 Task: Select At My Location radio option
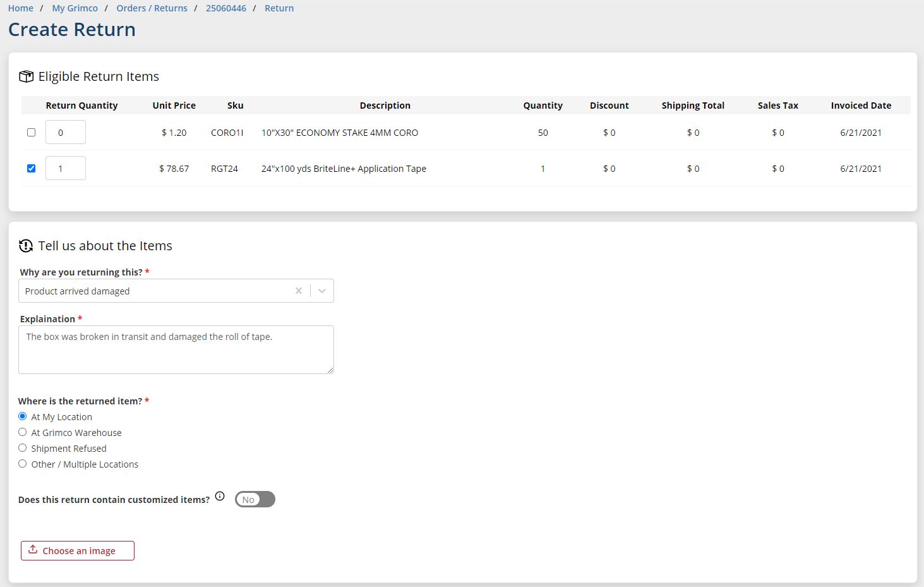click(23, 416)
